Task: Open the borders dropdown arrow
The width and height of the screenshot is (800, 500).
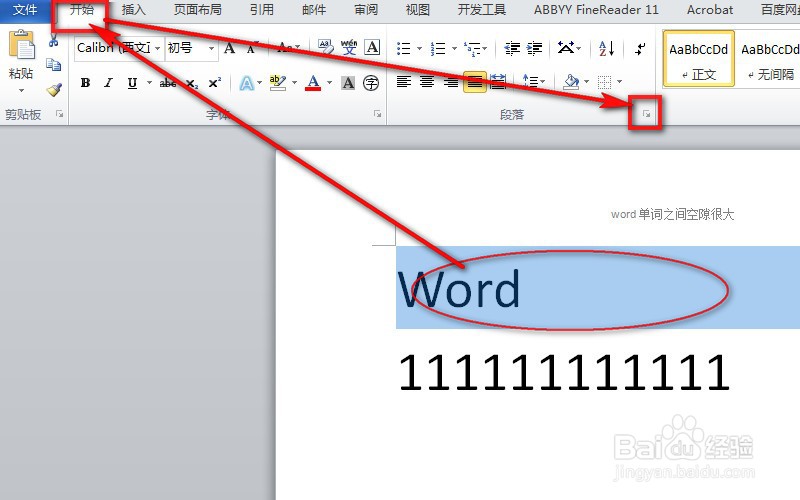Action: pyautogui.click(x=619, y=82)
